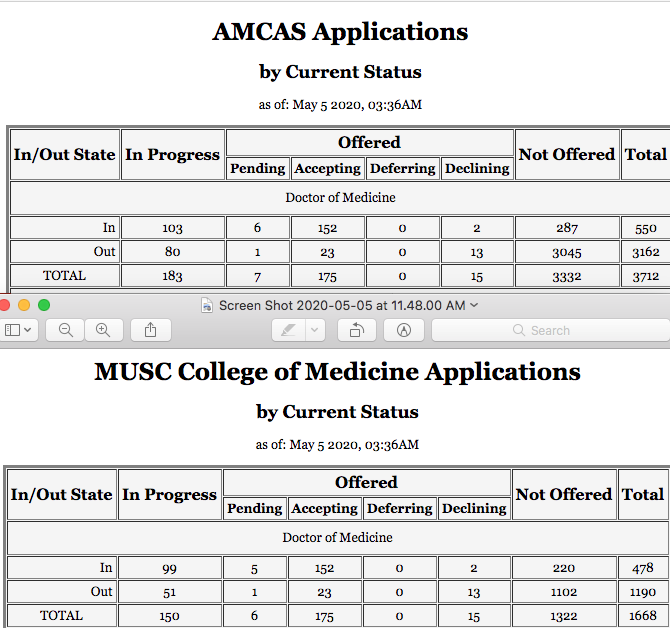The width and height of the screenshot is (670, 628).
Task: Click 'In/Out State' header in MUSC table
Action: (x=62, y=494)
